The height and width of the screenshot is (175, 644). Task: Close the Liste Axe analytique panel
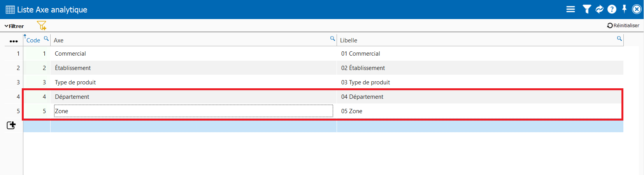637,9
